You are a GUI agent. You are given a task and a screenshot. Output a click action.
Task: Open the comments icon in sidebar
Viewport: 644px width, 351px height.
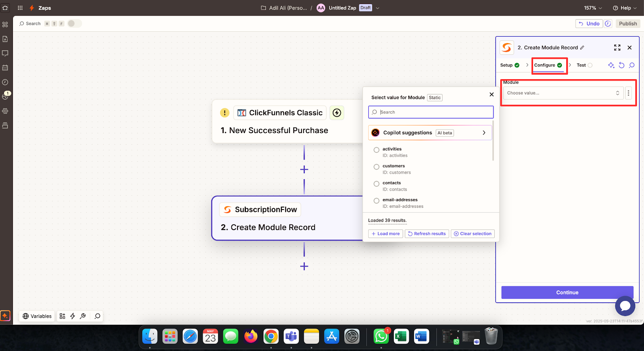(5, 53)
